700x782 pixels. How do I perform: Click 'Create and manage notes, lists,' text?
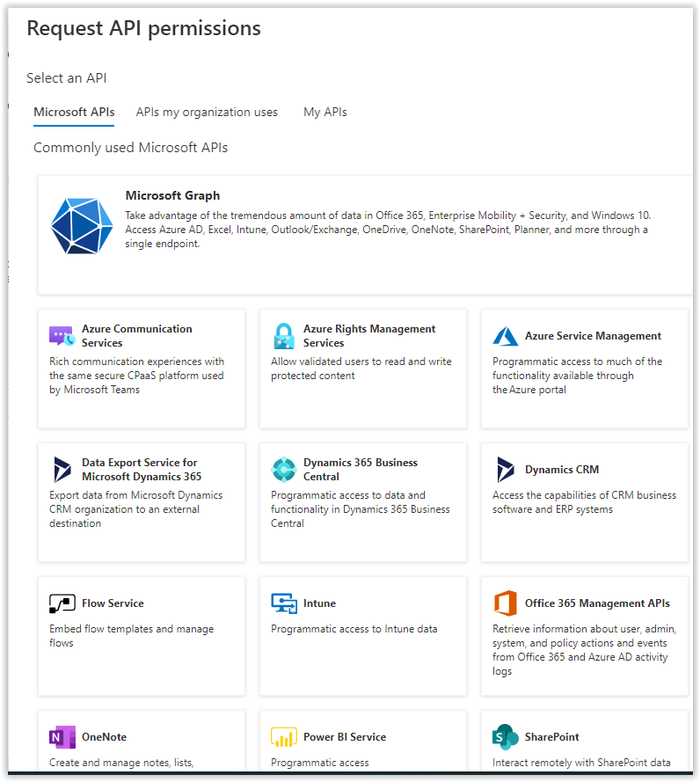coord(121,763)
